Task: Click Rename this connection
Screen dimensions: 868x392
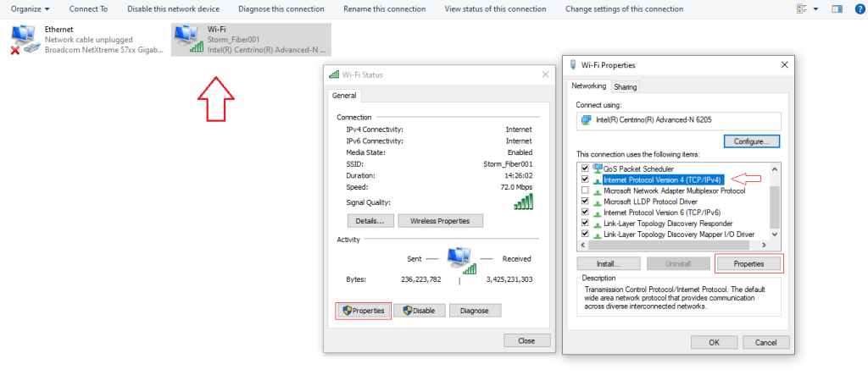Action: [x=385, y=8]
